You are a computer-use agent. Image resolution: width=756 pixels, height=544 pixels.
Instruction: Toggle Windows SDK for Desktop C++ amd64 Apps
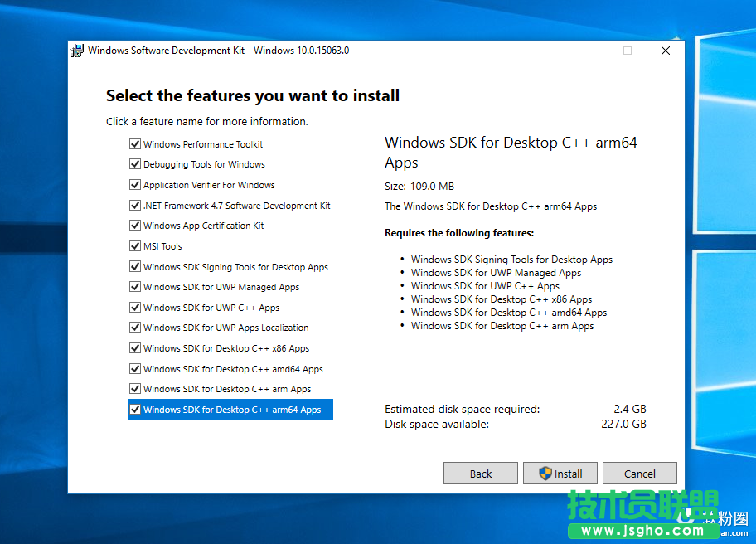tap(135, 368)
